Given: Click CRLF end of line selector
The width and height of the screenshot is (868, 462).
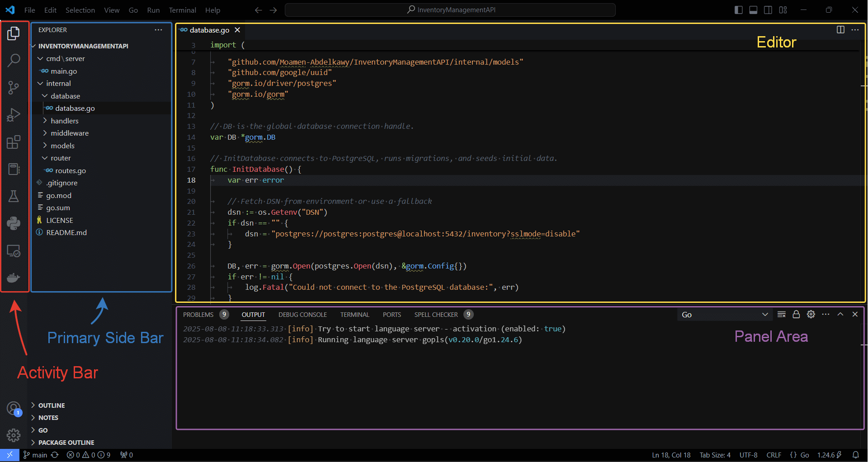Looking at the screenshot, I should tap(774, 455).
